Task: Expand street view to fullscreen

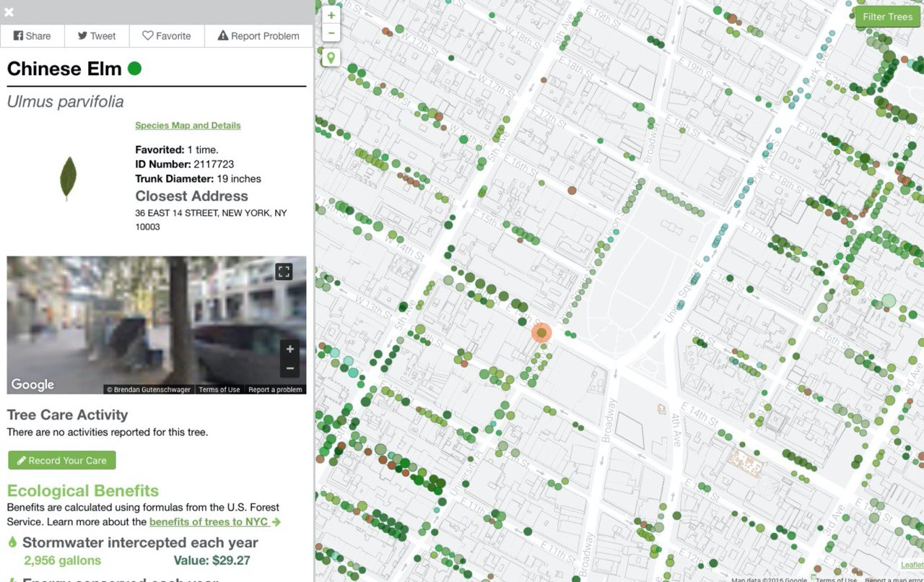Action: point(284,272)
